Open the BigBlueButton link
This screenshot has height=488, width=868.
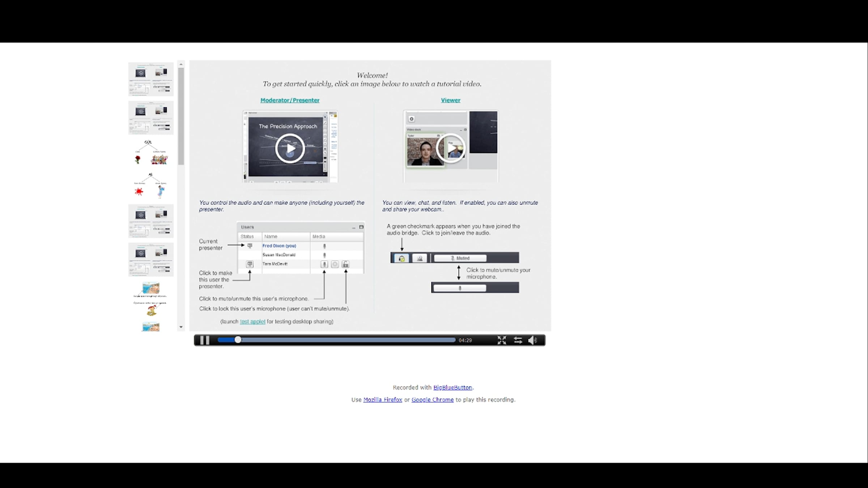(452, 388)
